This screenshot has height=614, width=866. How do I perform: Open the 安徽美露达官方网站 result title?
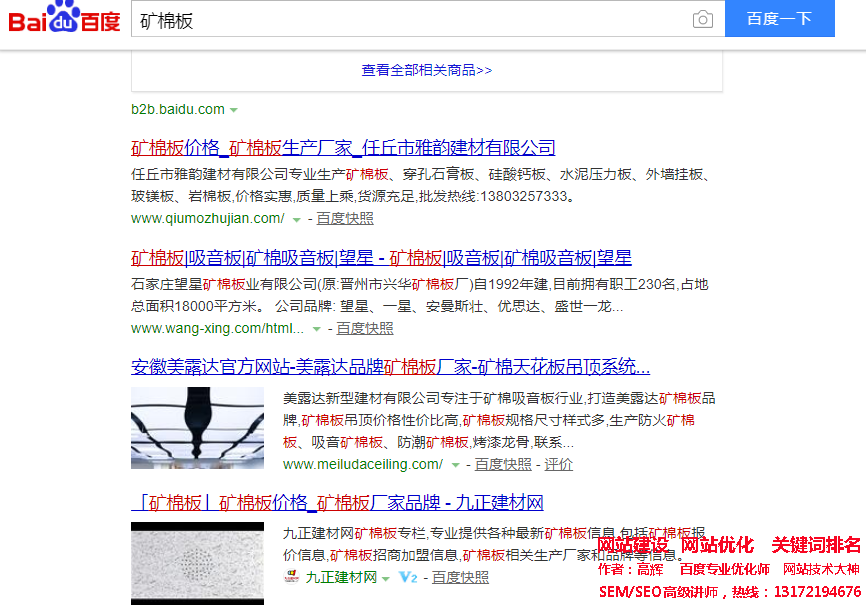(390, 366)
